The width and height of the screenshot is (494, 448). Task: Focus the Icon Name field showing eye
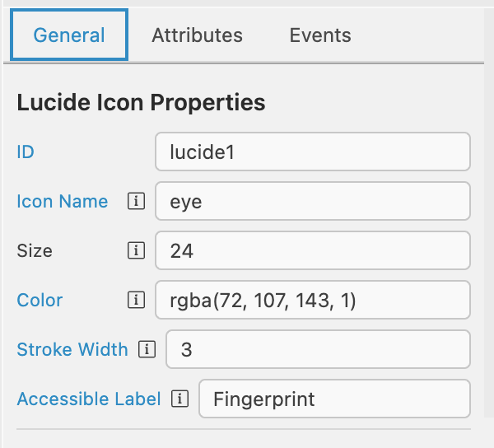313,201
